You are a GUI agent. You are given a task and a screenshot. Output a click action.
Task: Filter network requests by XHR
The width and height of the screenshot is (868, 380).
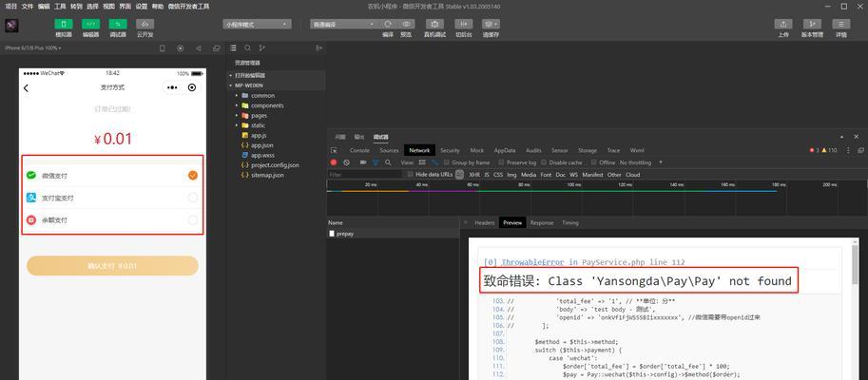pyautogui.click(x=474, y=174)
